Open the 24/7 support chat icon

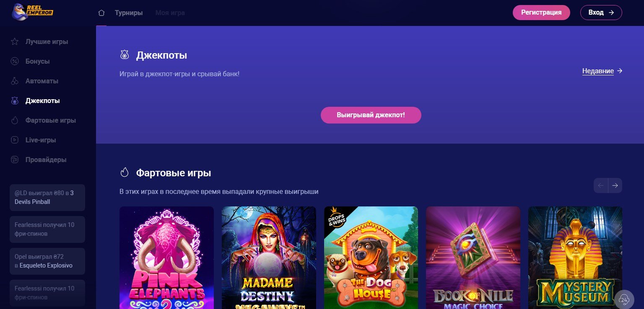624,299
